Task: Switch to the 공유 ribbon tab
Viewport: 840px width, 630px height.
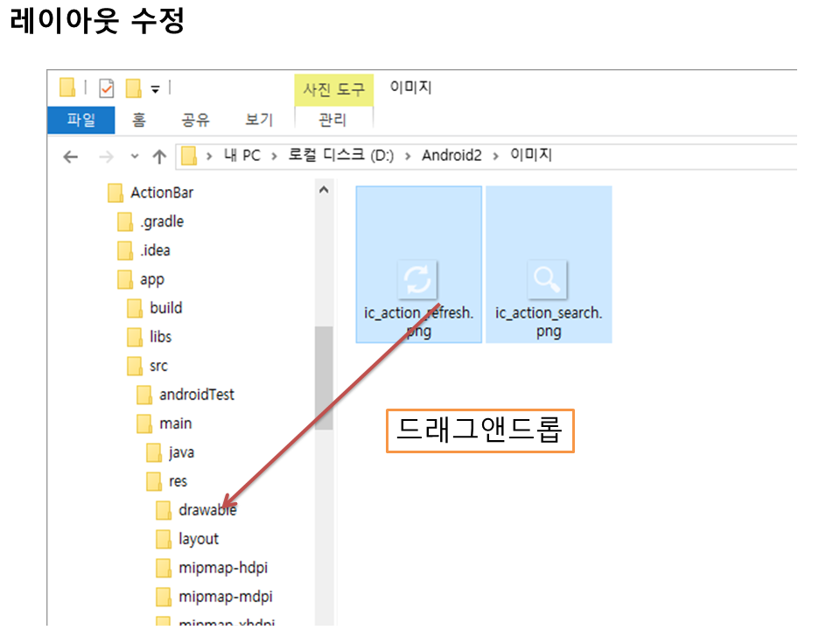Action: (x=194, y=120)
